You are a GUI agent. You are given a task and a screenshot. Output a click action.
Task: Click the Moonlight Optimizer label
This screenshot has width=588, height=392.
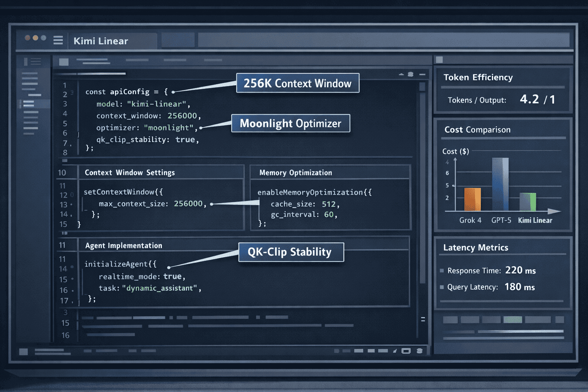point(291,123)
